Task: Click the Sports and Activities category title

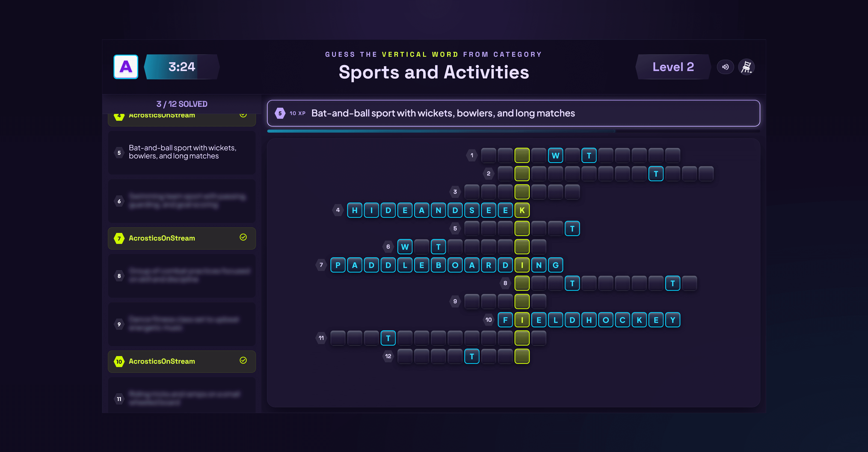Action: tap(434, 72)
